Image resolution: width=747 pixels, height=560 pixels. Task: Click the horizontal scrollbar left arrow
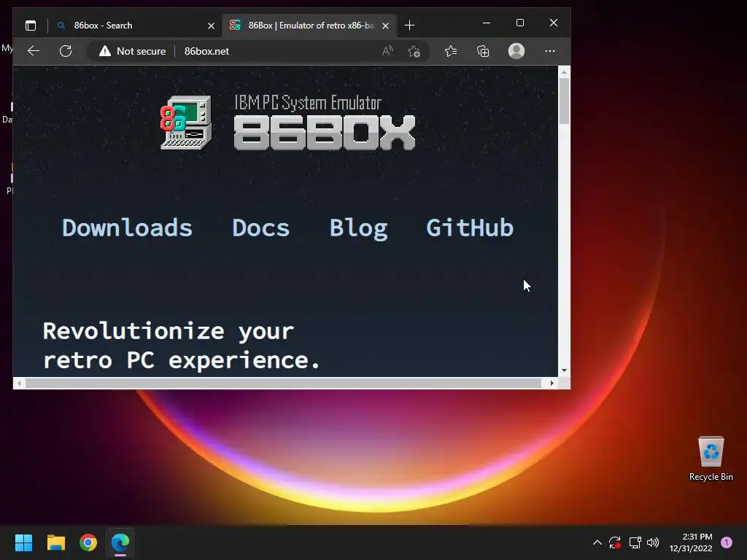19,383
